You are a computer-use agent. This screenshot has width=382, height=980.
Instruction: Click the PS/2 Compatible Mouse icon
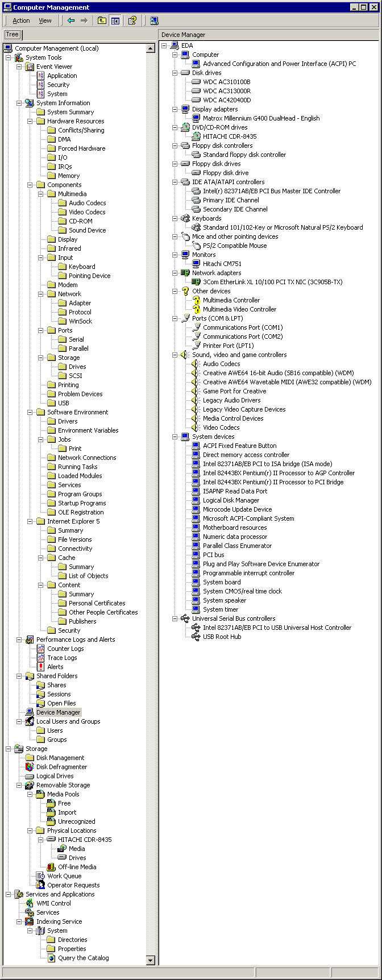(x=196, y=246)
